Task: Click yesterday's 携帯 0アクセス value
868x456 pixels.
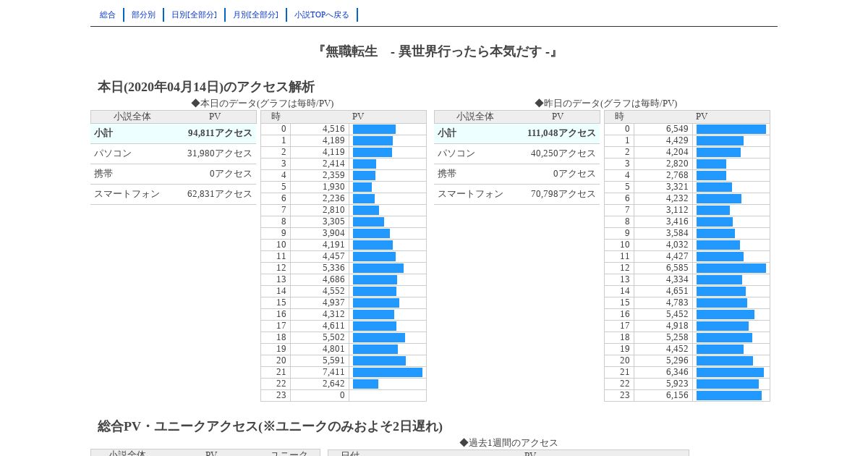Action: click(574, 174)
